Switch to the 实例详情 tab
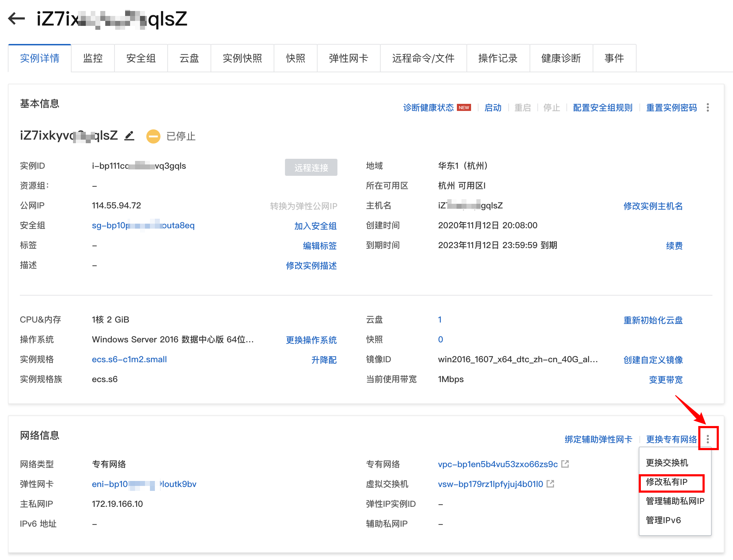Screen dimensions: 733x560 pyautogui.click(x=40, y=58)
